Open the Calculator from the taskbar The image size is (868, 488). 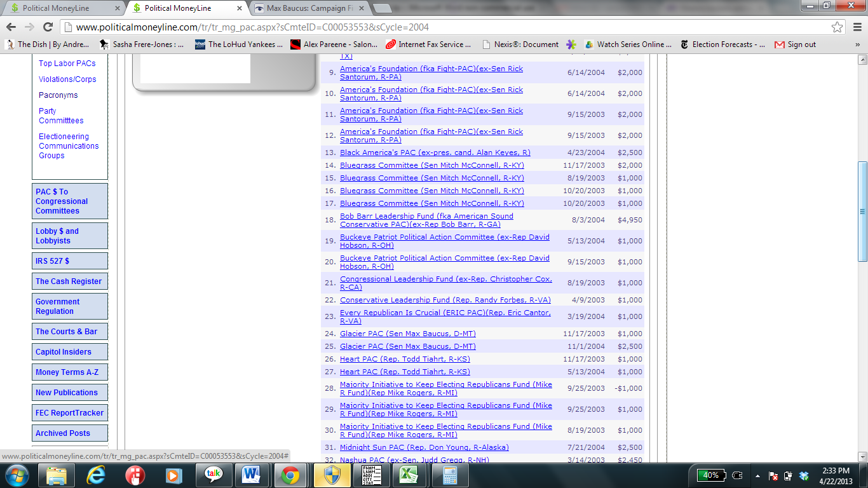[449, 475]
